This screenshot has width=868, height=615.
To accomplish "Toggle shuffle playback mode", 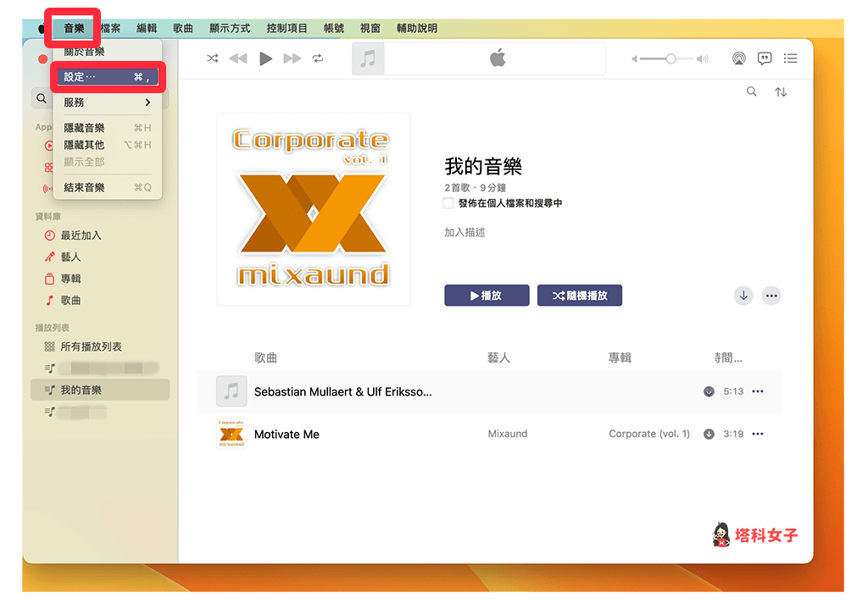I will [x=214, y=58].
